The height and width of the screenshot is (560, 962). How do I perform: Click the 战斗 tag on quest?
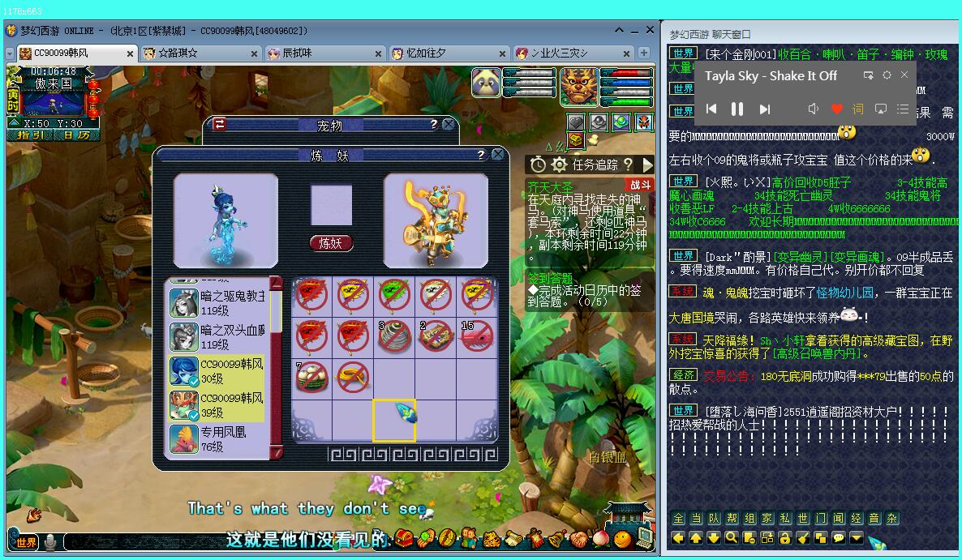click(x=639, y=185)
